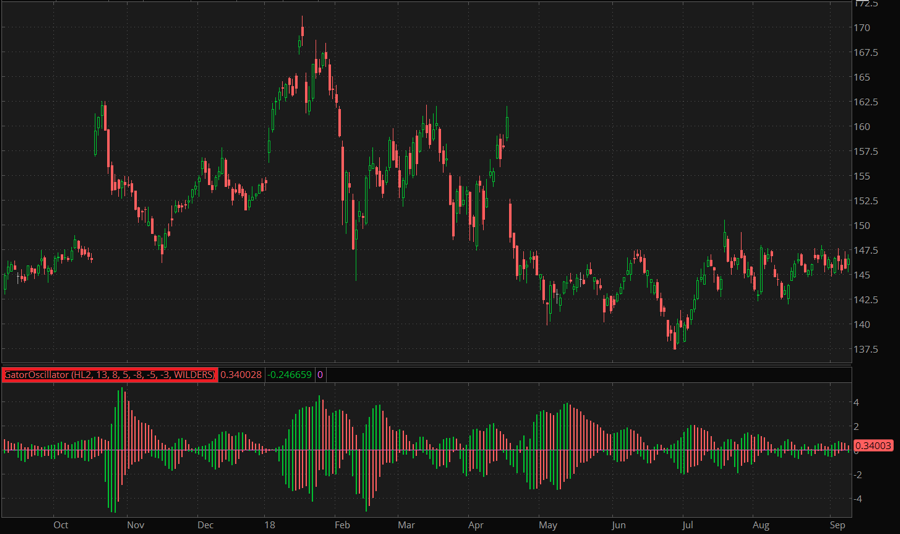Click the Oct label on time axis
This screenshot has width=900, height=534.
[60, 524]
